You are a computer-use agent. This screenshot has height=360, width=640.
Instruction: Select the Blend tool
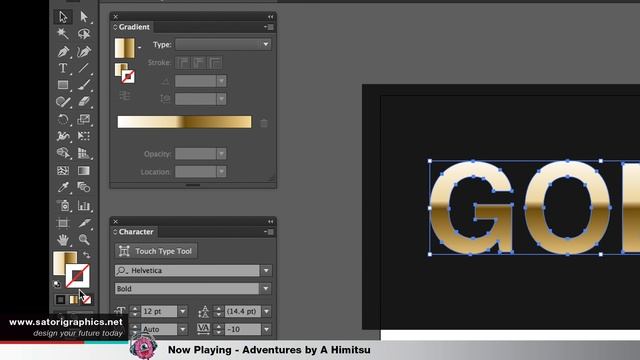click(x=84, y=187)
